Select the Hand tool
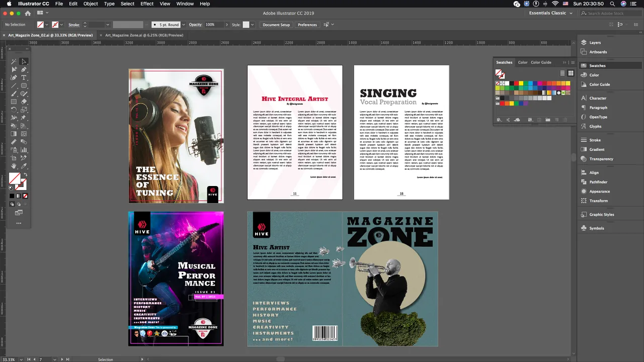The height and width of the screenshot is (362, 644). coord(14,166)
